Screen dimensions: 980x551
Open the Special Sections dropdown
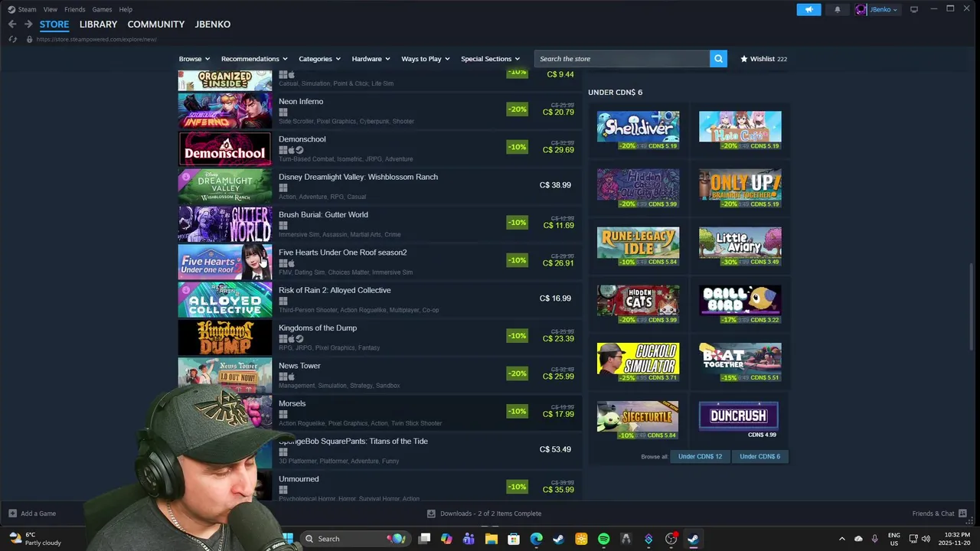pyautogui.click(x=490, y=59)
